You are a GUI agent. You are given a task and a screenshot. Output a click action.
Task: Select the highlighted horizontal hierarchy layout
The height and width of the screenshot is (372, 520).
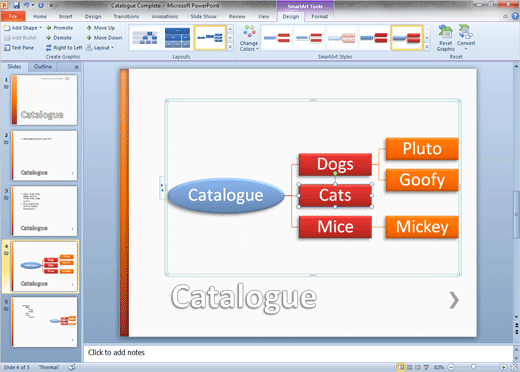(x=210, y=38)
